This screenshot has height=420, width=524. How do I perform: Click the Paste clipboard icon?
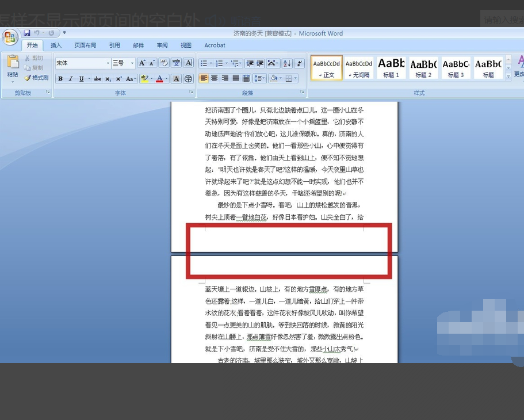pos(13,62)
